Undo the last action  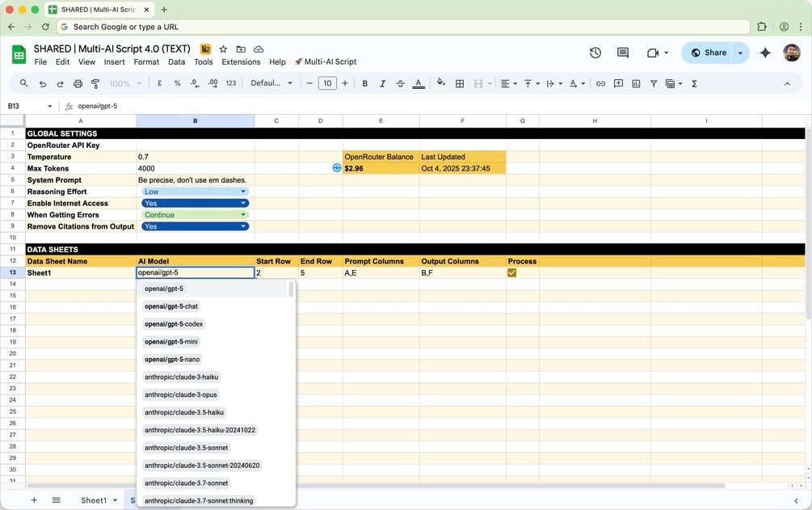tap(43, 83)
